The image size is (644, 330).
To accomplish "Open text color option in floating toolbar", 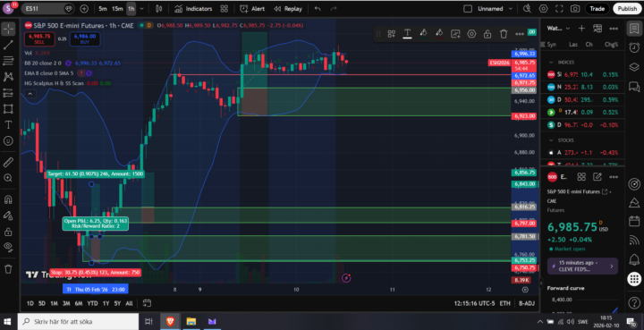I will coord(408,34).
